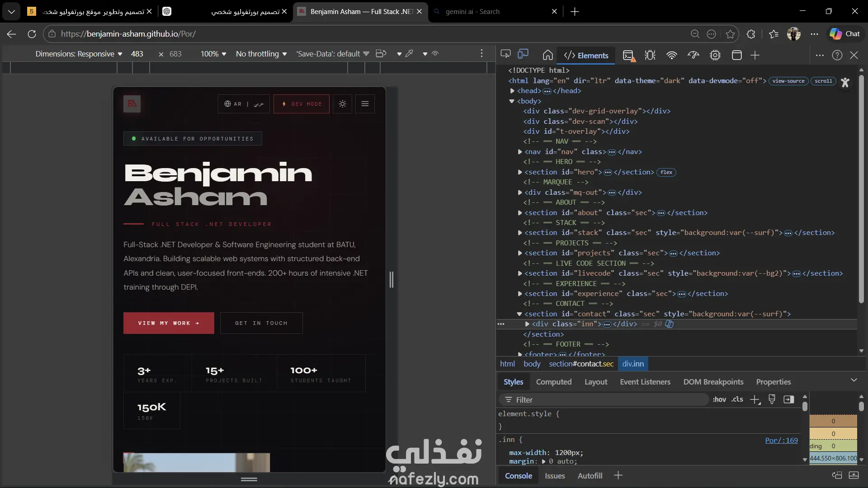Toggle device emulation mode icon
This screenshot has height=488, width=868.
pos(523,55)
